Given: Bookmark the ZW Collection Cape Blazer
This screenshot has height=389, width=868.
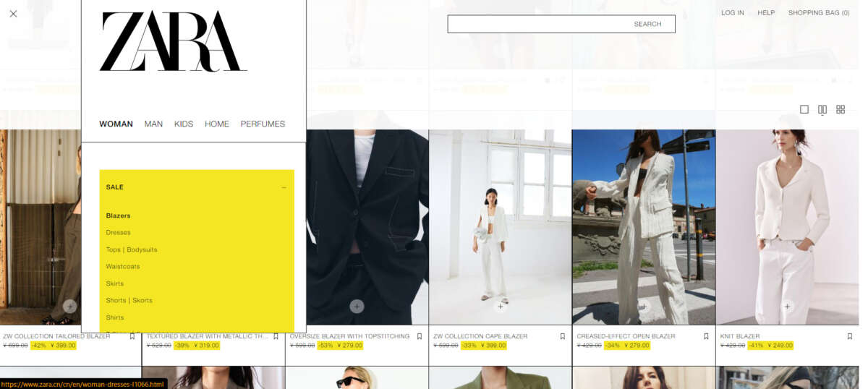Looking at the screenshot, I should click(x=563, y=336).
